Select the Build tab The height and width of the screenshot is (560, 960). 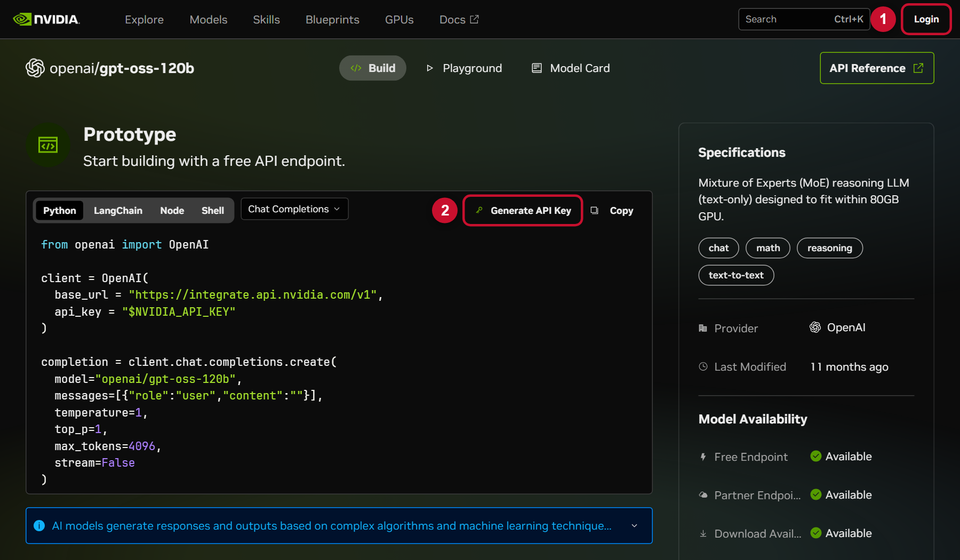(373, 68)
